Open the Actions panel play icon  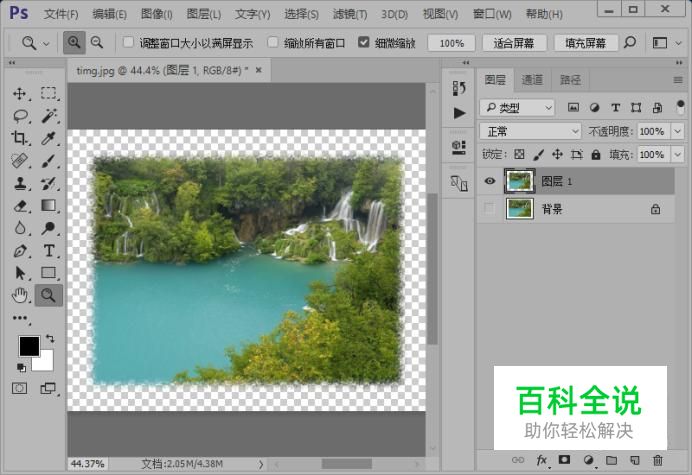pos(459,113)
